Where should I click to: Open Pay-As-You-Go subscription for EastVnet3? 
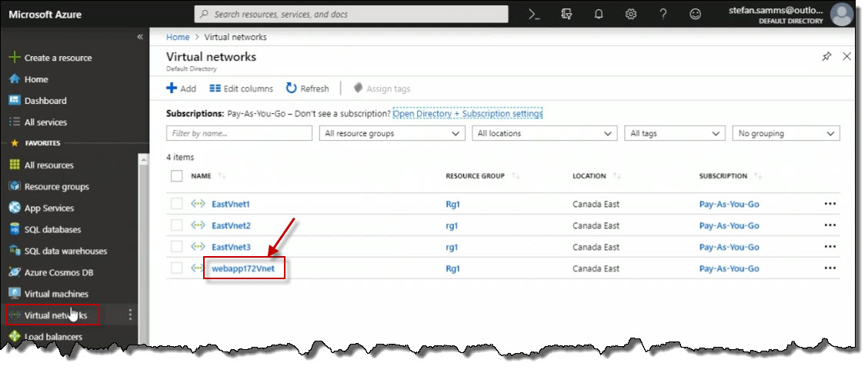(729, 247)
